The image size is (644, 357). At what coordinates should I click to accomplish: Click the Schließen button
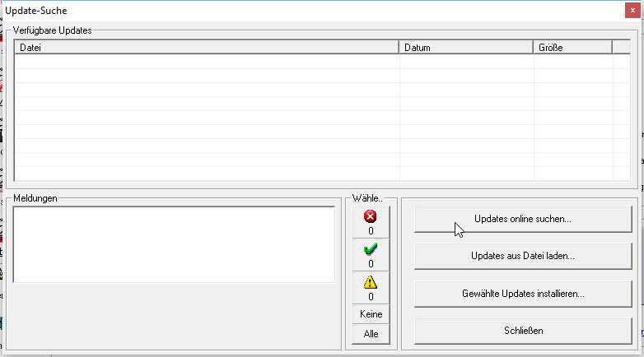click(x=522, y=331)
